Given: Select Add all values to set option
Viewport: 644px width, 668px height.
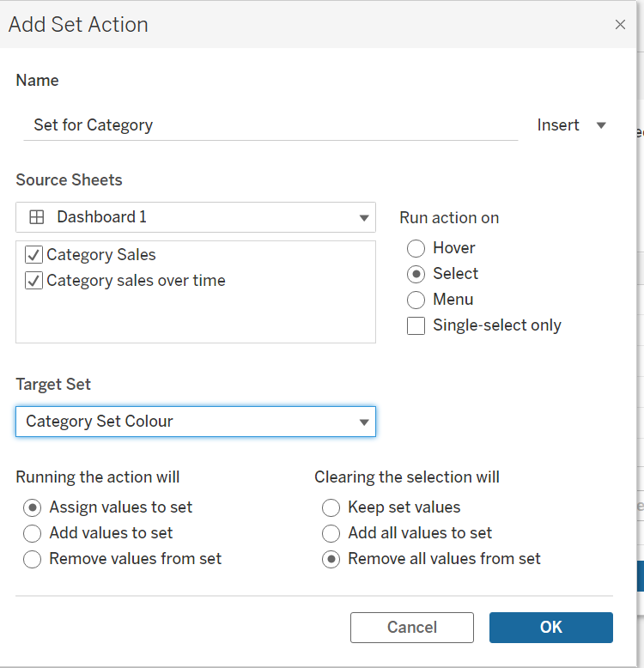Looking at the screenshot, I should (331, 533).
